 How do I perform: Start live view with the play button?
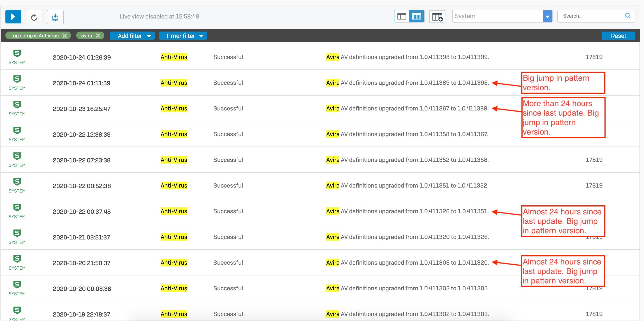click(x=13, y=17)
